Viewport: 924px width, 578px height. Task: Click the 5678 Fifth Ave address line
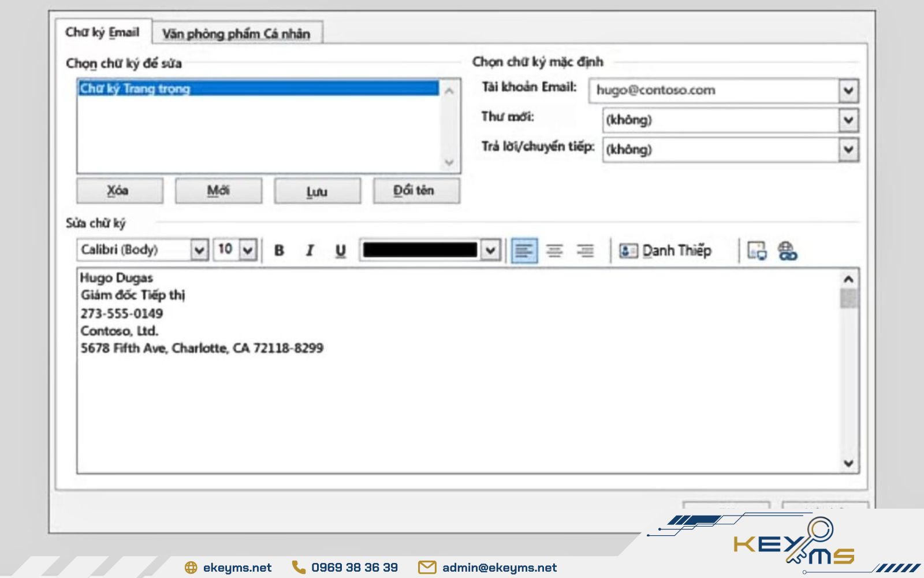click(202, 349)
